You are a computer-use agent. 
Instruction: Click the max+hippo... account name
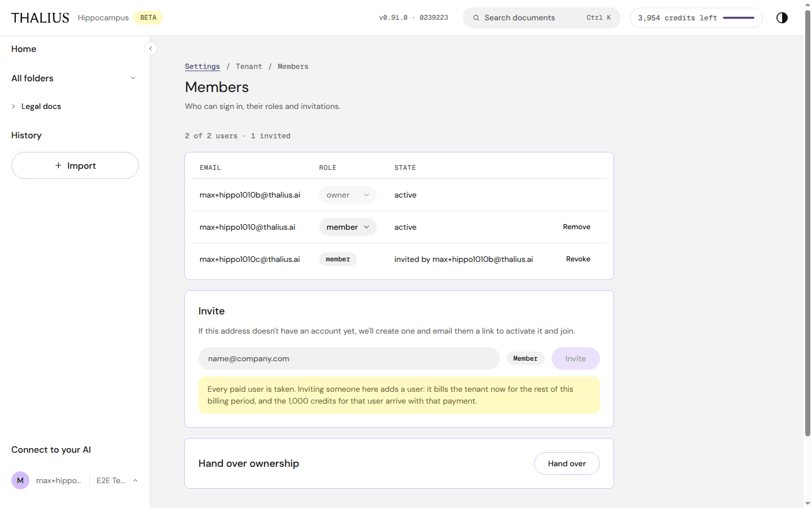pos(59,480)
